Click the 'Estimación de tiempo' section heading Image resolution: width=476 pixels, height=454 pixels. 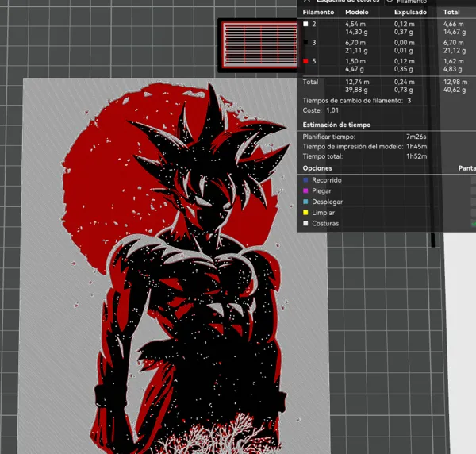click(x=336, y=125)
